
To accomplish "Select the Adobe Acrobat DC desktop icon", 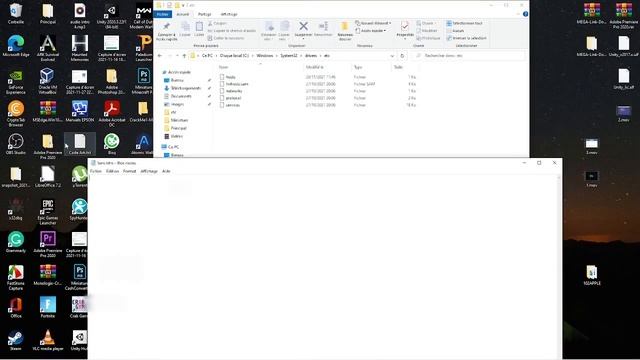I will coord(111,114).
